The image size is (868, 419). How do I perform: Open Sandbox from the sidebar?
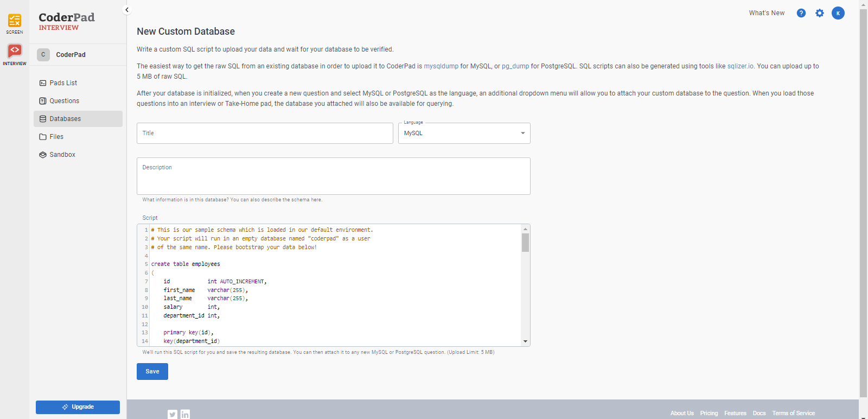pos(62,155)
